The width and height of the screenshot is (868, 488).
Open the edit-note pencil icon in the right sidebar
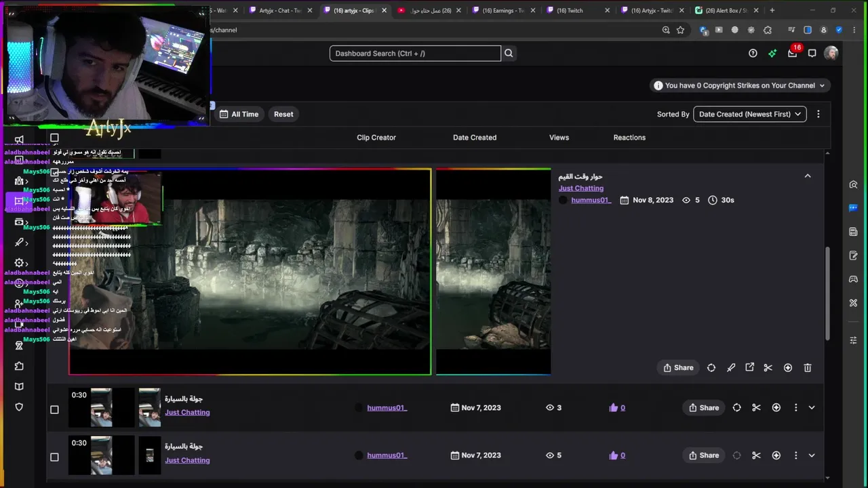[853, 256]
